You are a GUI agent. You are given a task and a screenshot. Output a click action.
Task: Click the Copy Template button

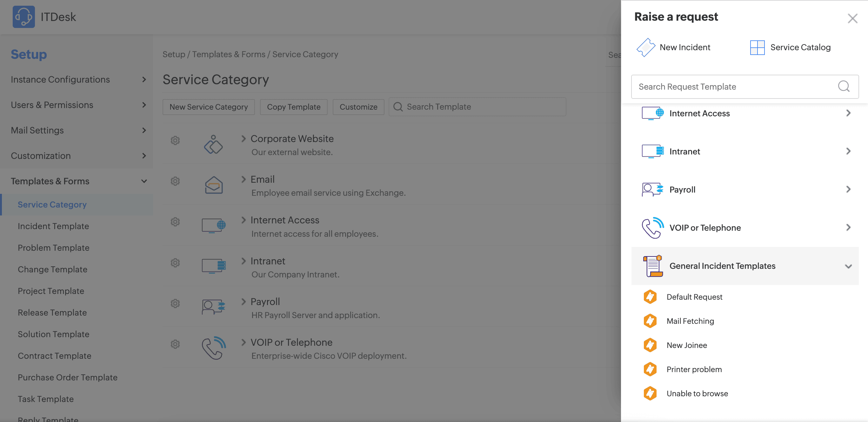point(293,106)
